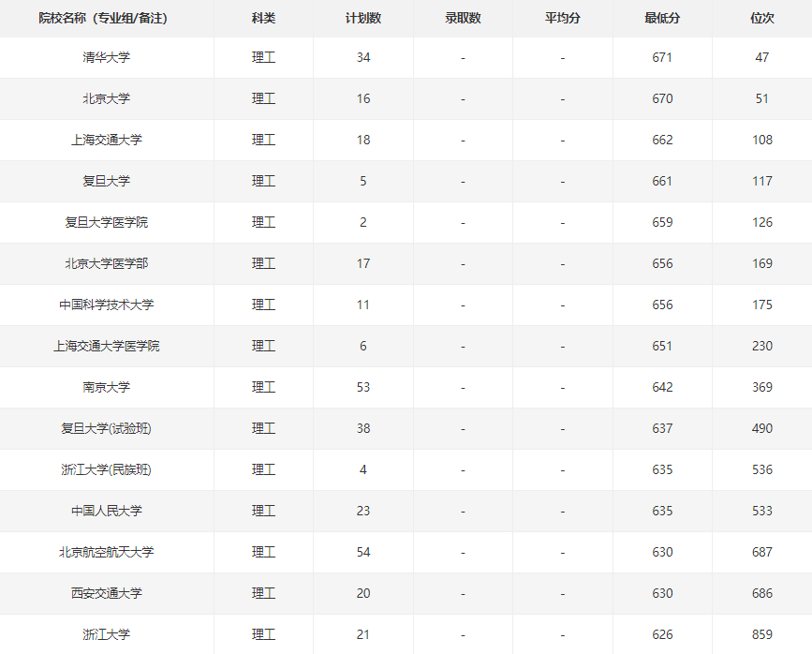Click rank value 169
The image size is (812, 654).
pos(762,263)
